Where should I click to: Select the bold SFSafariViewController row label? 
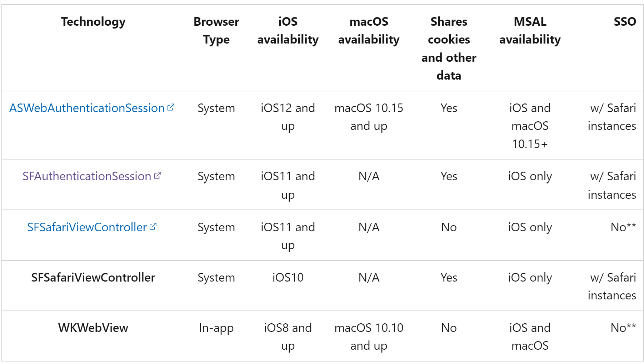point(93,277)
